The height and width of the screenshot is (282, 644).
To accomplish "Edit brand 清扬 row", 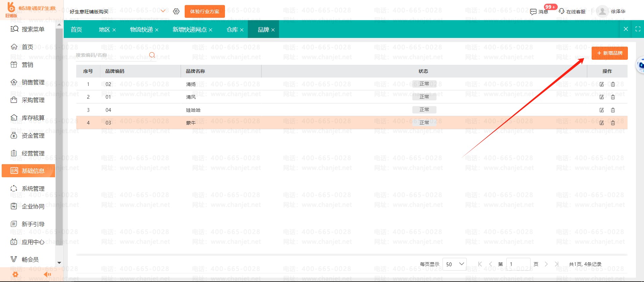I will tap(602, 84).
